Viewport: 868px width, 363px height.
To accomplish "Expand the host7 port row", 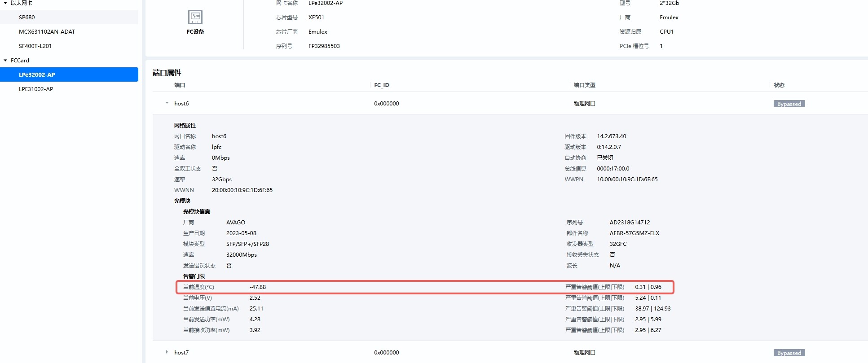I will point(167,352).
